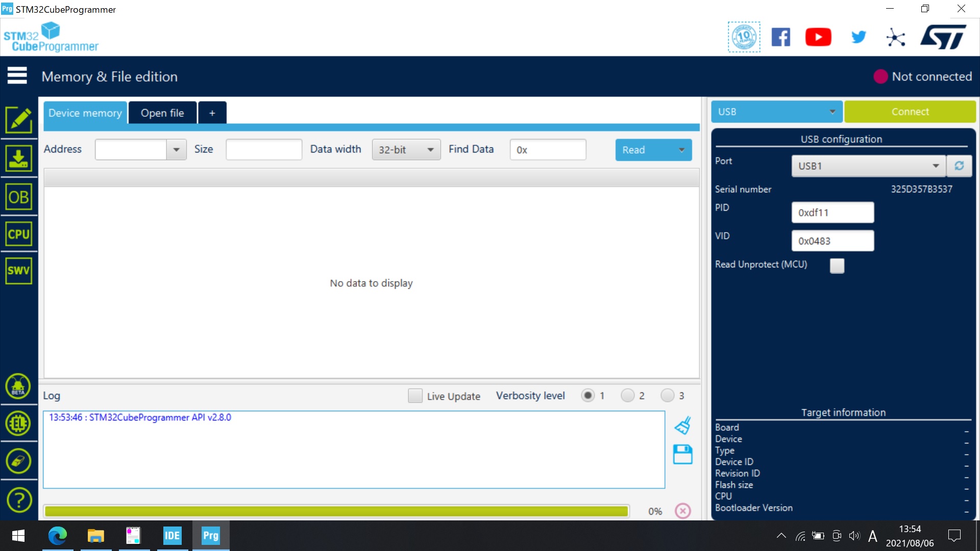Edit the VID field 0x0483
The width and height of the screenshot is (980, 551).
click(x=832, y=241)
